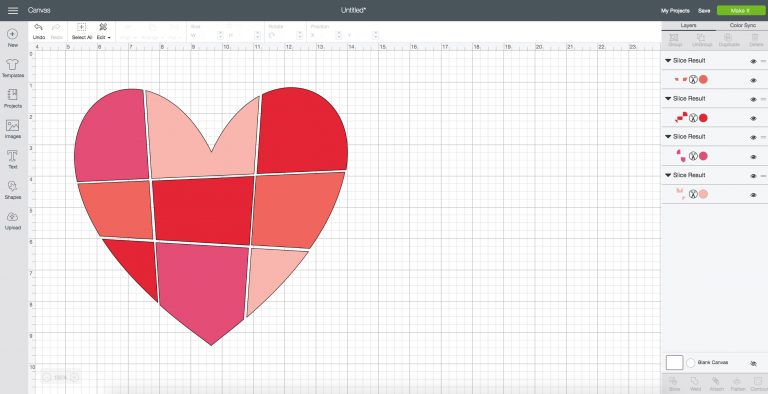Collapse the first Slice Result group

point(668,60)
